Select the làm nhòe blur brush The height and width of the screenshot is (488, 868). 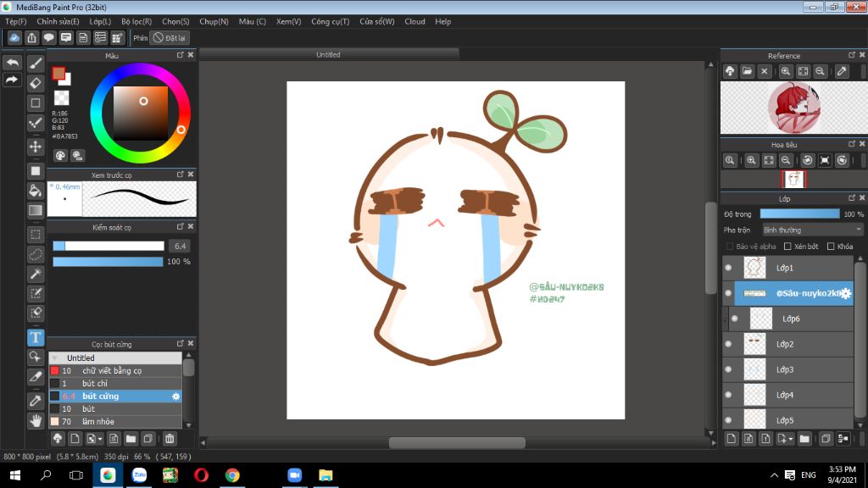point(115,422)
